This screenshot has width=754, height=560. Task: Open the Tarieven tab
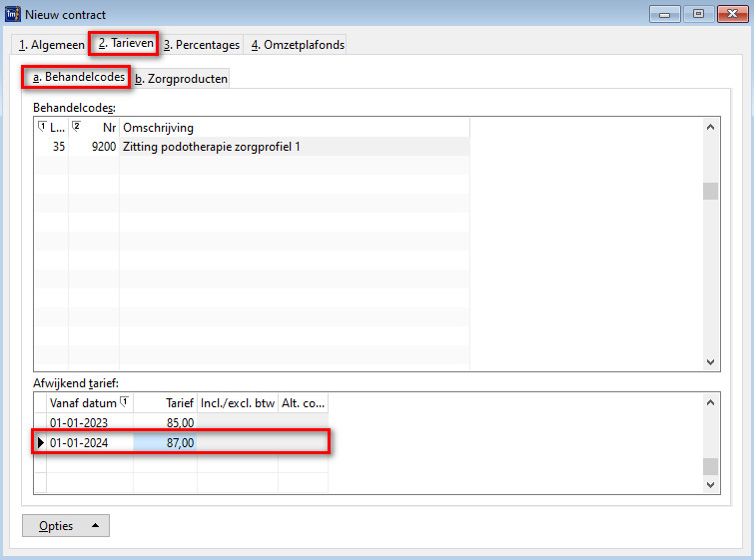[123, 44]
